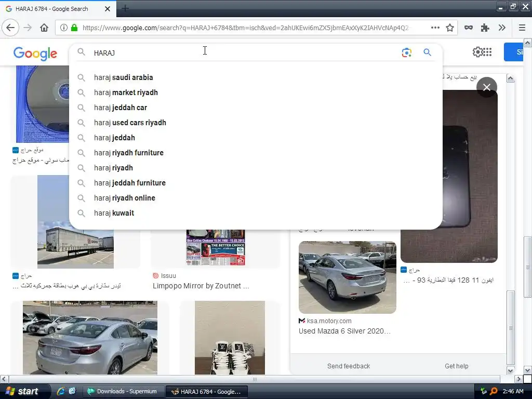Open Google quick settings gear

tap(477, 52)
